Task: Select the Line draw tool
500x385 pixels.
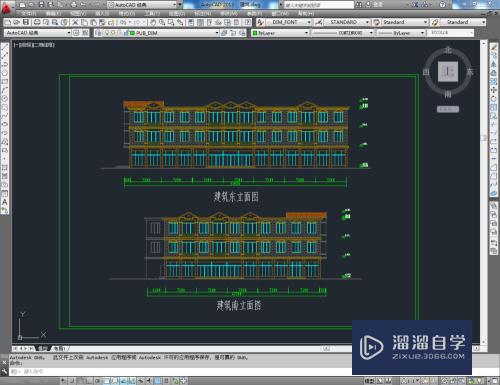Action: (x=5, y=47)
